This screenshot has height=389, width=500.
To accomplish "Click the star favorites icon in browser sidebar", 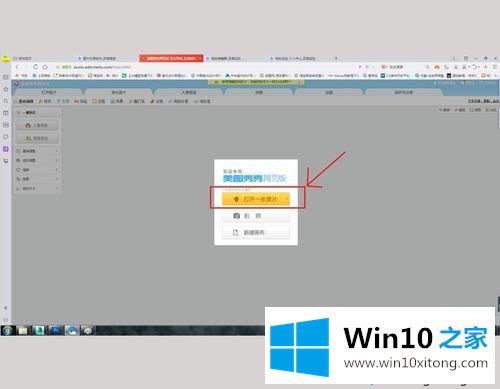I will coord(6,89).
